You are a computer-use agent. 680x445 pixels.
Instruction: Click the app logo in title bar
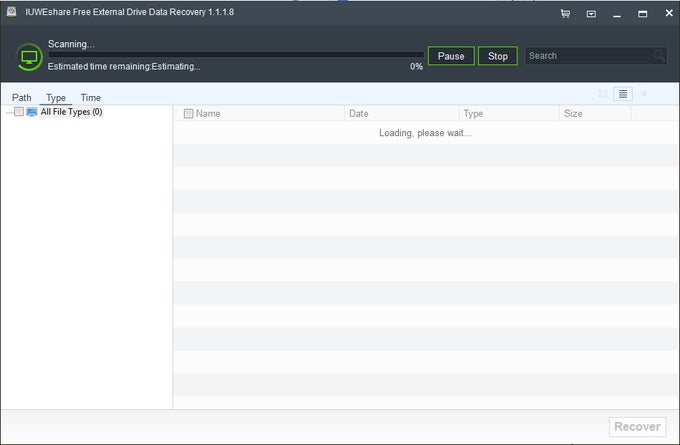[12, 12]
